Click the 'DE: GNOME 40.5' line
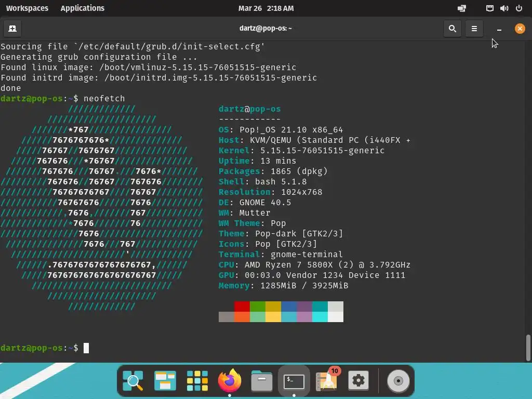Image resolution: width=532 pixels, height=399 pixels. 255,203
